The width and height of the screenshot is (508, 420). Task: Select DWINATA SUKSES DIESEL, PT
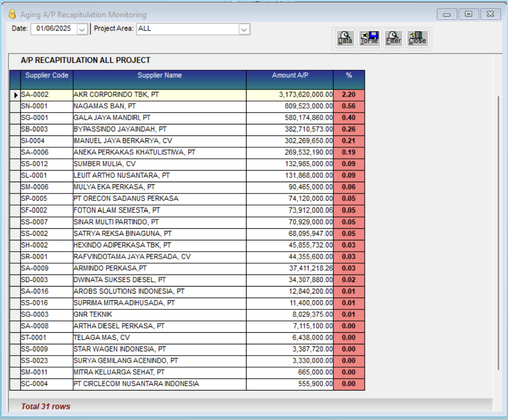160,280
